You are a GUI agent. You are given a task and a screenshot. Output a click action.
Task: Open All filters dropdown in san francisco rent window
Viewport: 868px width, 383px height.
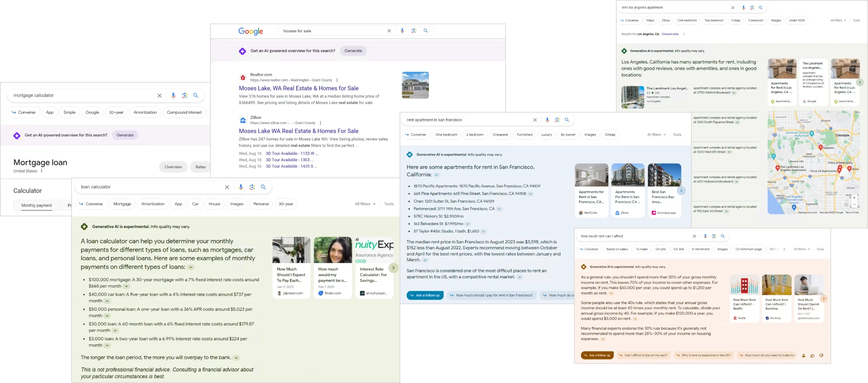click(656, 135)
